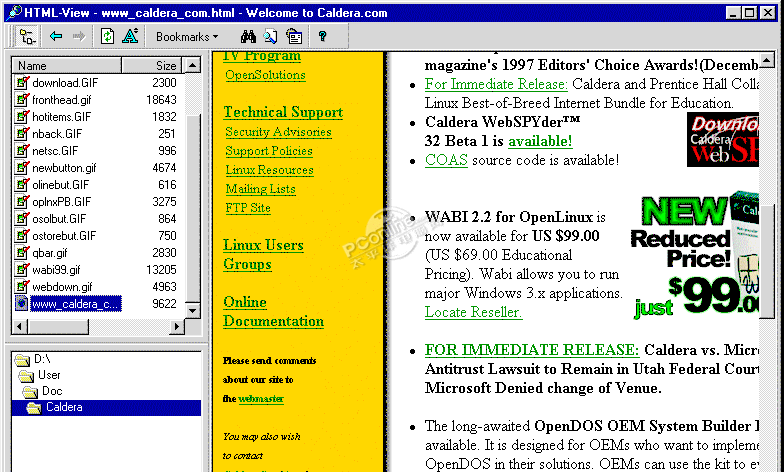Image resolution: width=784 pixels, height=472 pixels.
Task: Open the COAS link
Action: [x=446, y=160]
